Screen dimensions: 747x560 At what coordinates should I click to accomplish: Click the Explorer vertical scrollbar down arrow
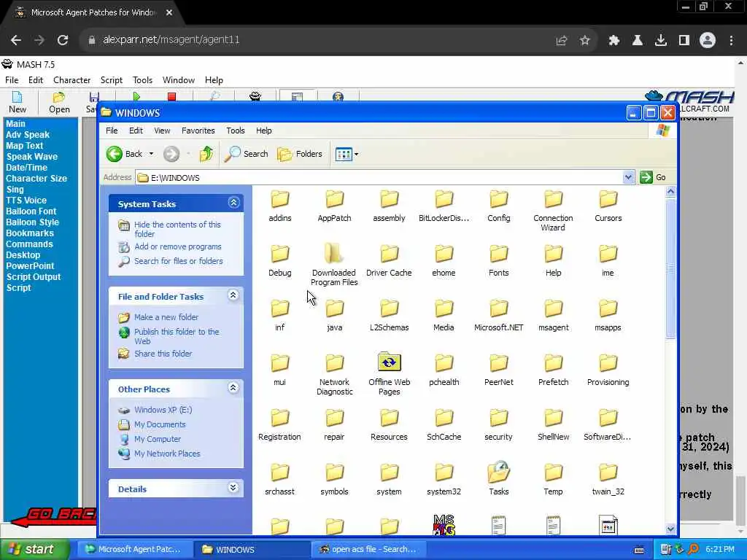(x=670, y=529)
